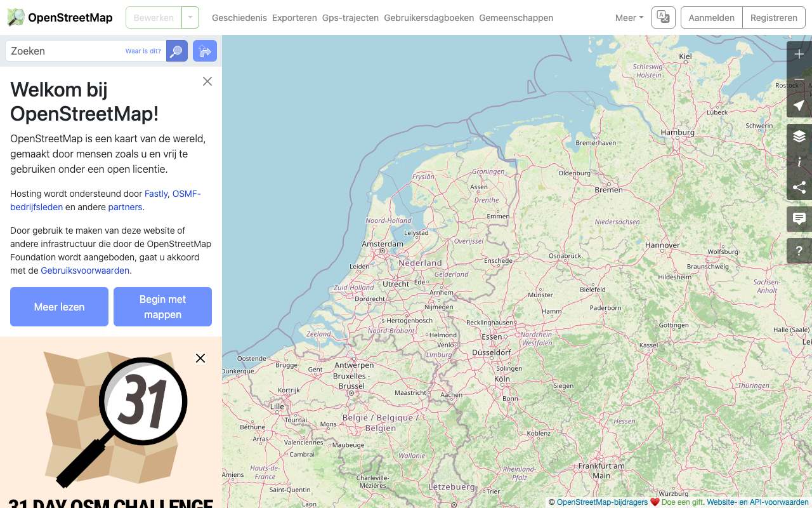Click the Registreren button
Screen dimensions: 812x508
tap(774, 18)
